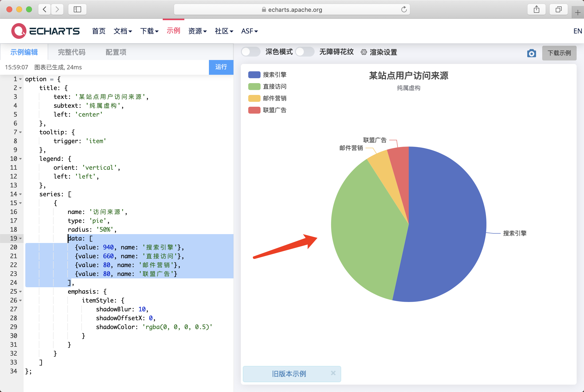Run the code with the 运行 button
The image size is (584, 392).
[221, 67]
